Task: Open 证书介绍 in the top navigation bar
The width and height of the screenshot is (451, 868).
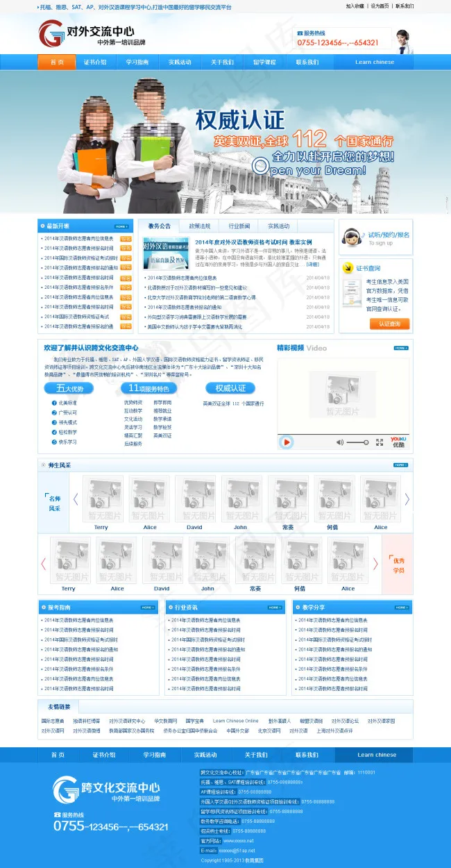Action: 95,62
